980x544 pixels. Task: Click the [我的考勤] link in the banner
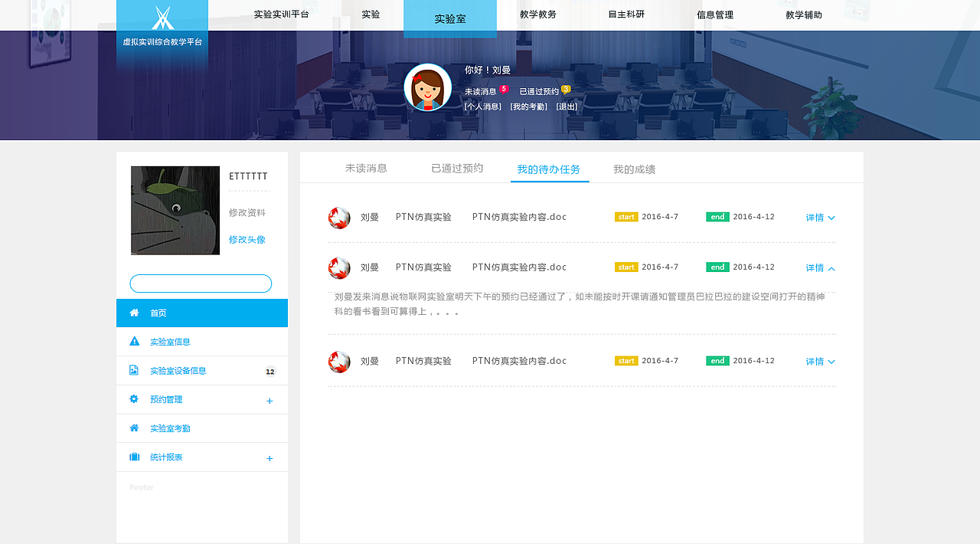pyautogui.click(x=529, y=107)
